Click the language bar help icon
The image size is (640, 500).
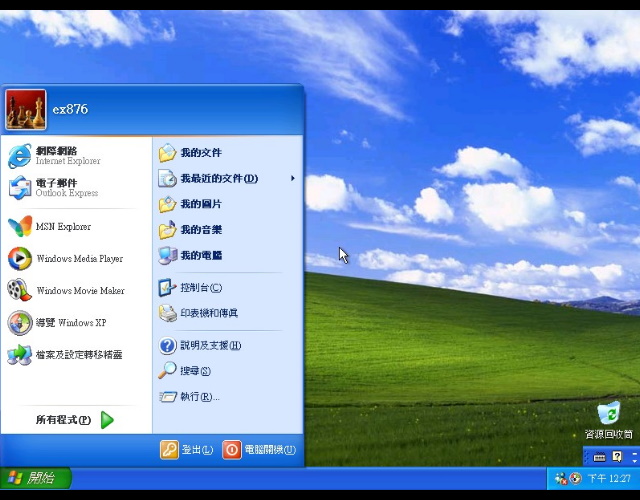(617, 457)
